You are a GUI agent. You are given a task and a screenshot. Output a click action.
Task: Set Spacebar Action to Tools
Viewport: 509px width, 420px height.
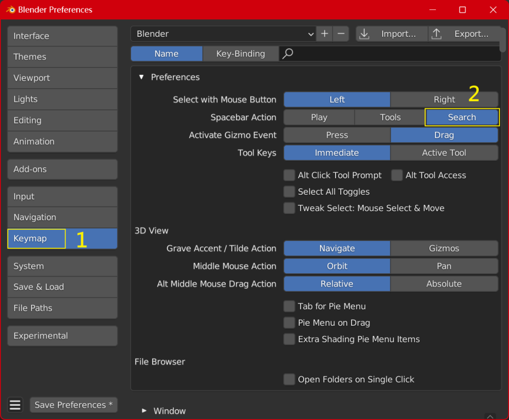390,117
